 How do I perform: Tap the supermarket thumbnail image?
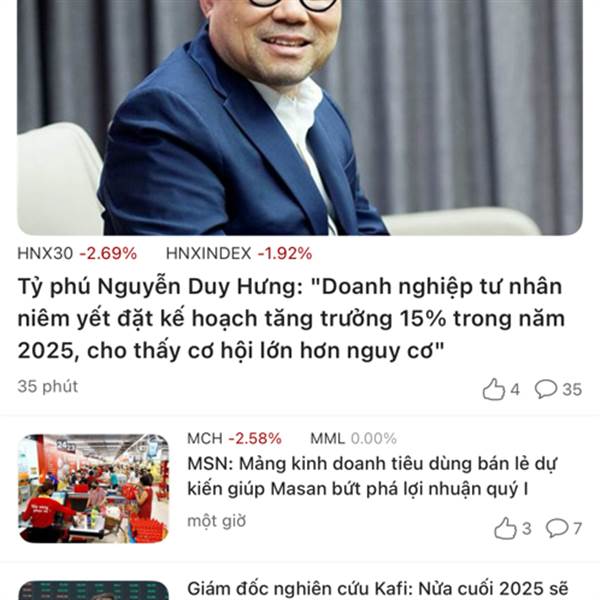[93, 488]
